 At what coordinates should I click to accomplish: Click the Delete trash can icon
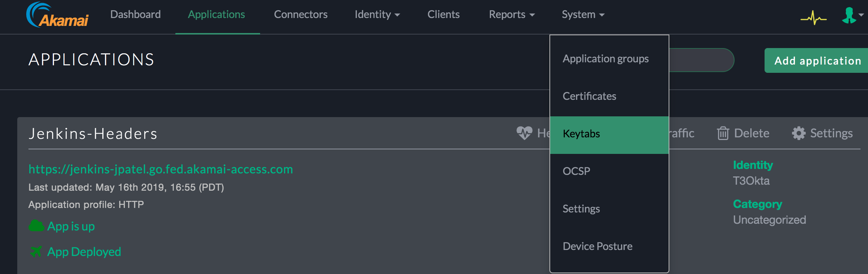[x=723, y=133]
